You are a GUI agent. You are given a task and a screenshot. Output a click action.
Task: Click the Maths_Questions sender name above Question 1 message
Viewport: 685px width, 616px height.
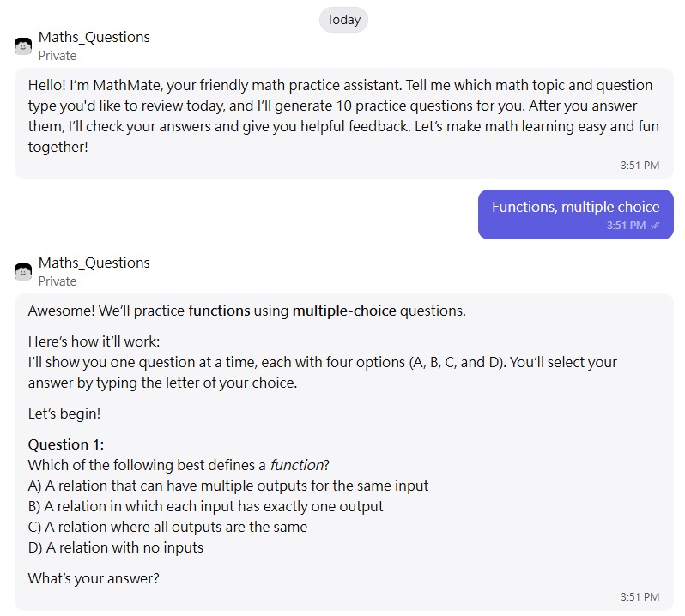[x=94, y=263]
